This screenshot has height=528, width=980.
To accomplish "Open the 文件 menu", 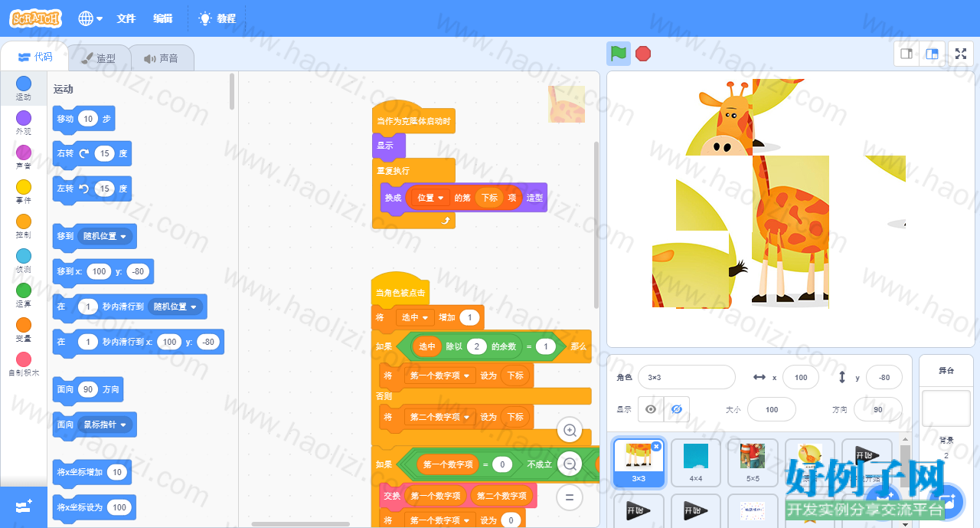I will pyautogui.click(x=126, y=18).
